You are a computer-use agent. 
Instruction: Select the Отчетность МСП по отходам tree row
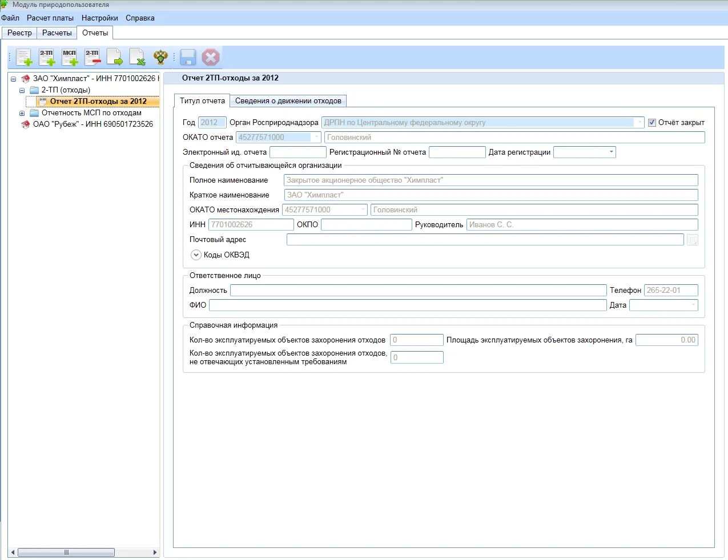(91, 113)
